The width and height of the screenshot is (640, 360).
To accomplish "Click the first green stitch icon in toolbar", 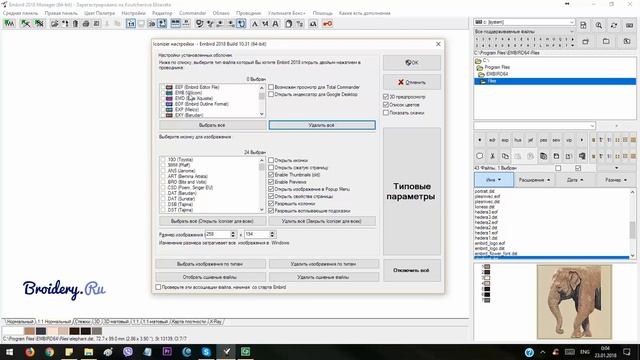I will click(x=9, y=24).
